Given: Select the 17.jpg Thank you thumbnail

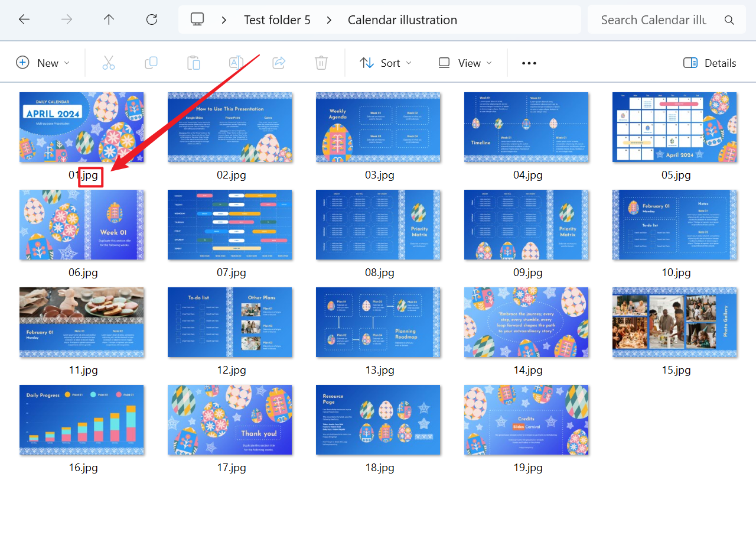Looking at the screenshot, I should 230,420.
